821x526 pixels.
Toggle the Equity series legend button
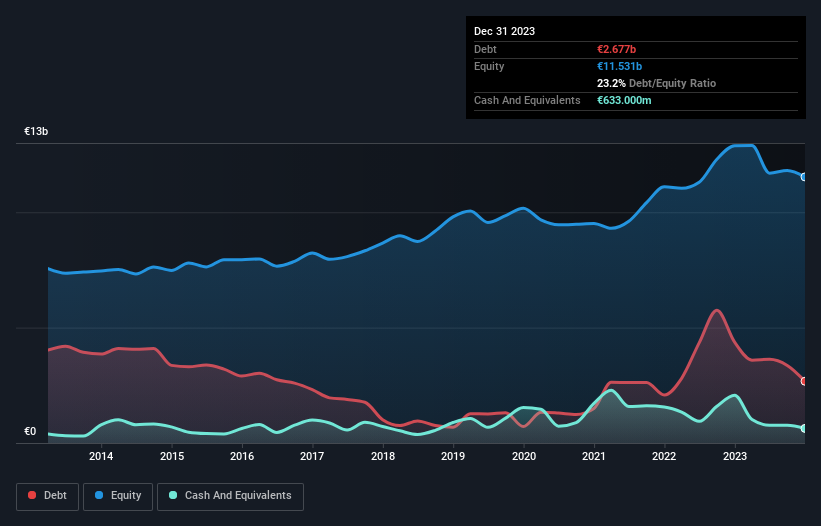pos(118,496)
